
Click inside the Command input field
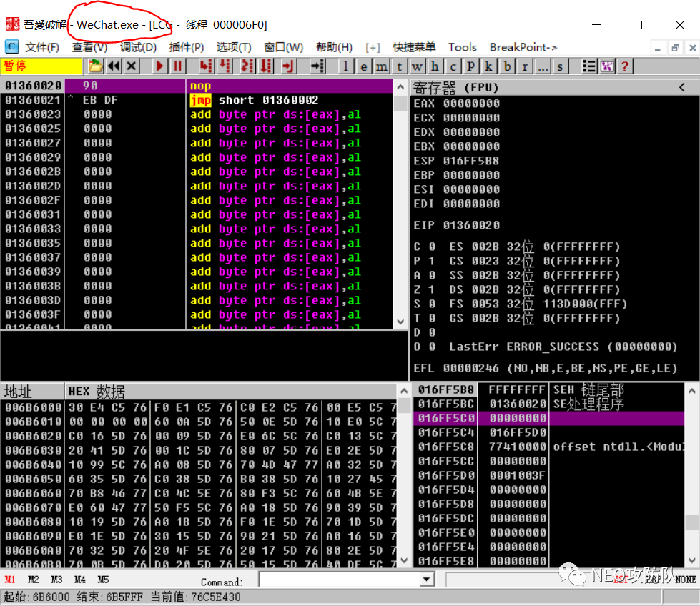[340, 580]
